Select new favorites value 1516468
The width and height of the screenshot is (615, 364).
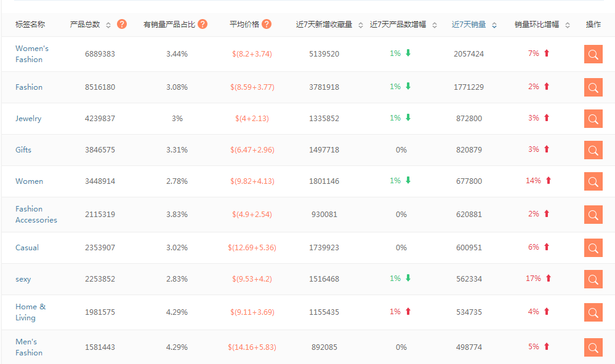[324, 279]
